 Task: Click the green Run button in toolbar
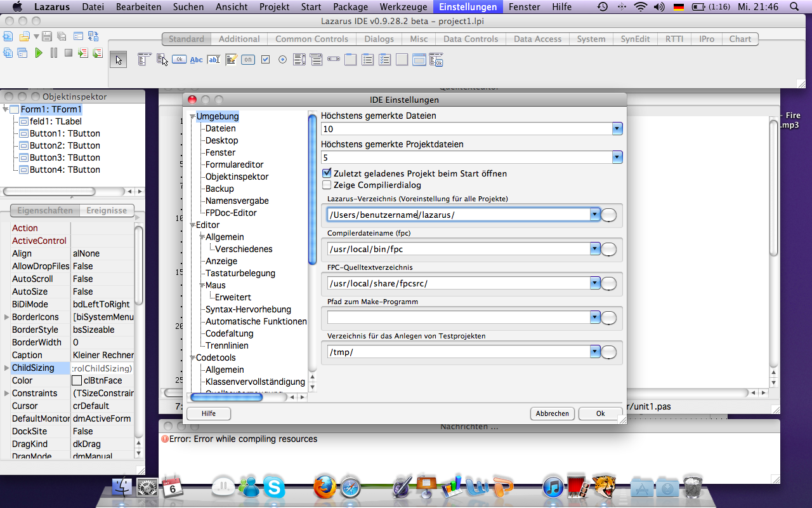[39, 53]
